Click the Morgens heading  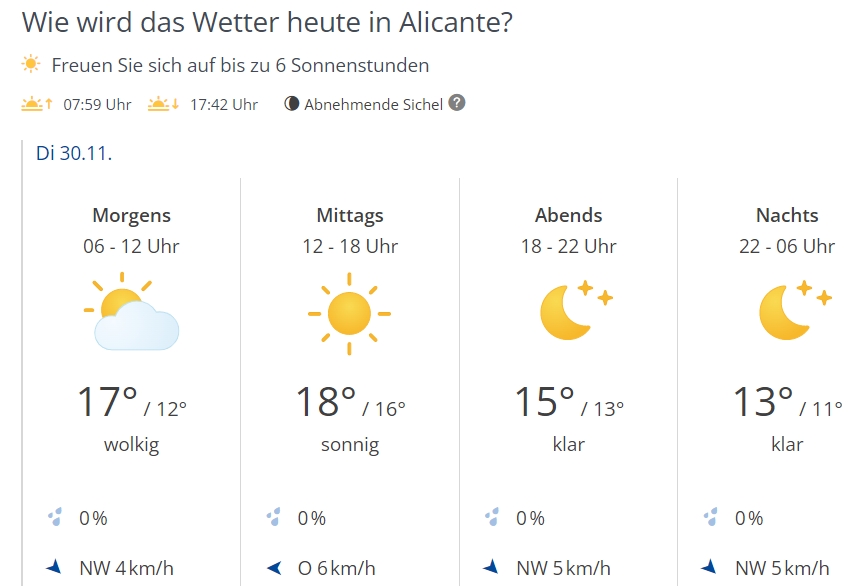[131, 215]
